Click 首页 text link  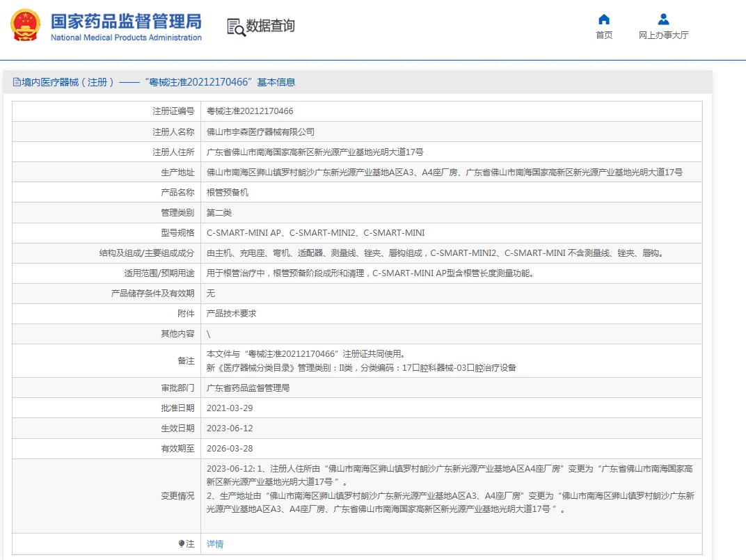pyautogui.click(x=604, y=35)
